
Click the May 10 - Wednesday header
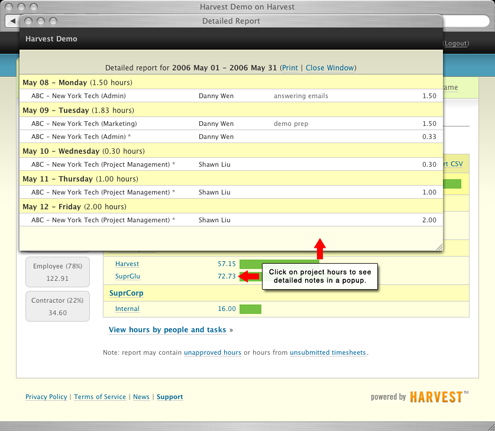231,151
